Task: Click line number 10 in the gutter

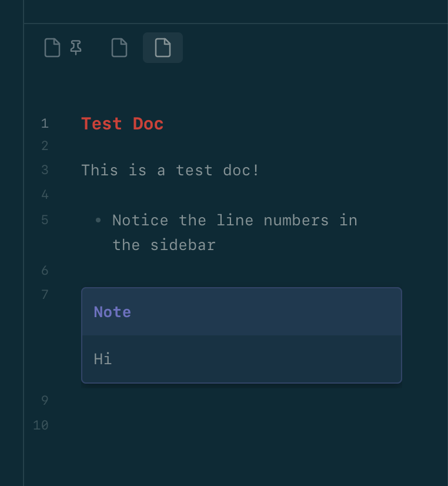Action: click(40, 425)
